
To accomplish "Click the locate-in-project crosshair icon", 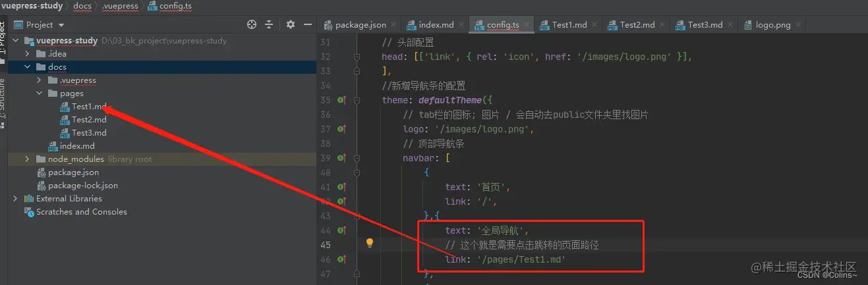I will pyautogui.click(x=251, y=24).
